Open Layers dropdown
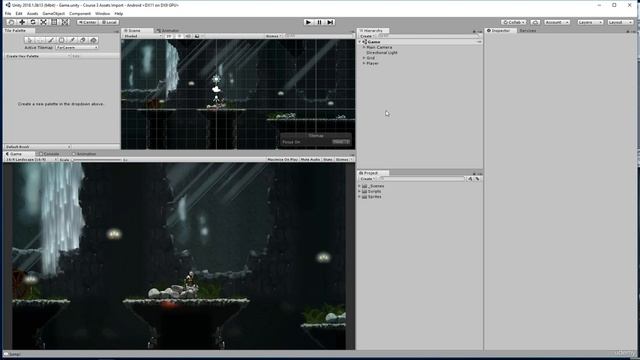 [x=590, y=22]
